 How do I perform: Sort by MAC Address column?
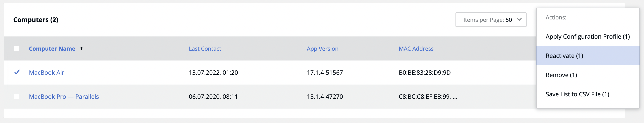click(x=416, y=49)
